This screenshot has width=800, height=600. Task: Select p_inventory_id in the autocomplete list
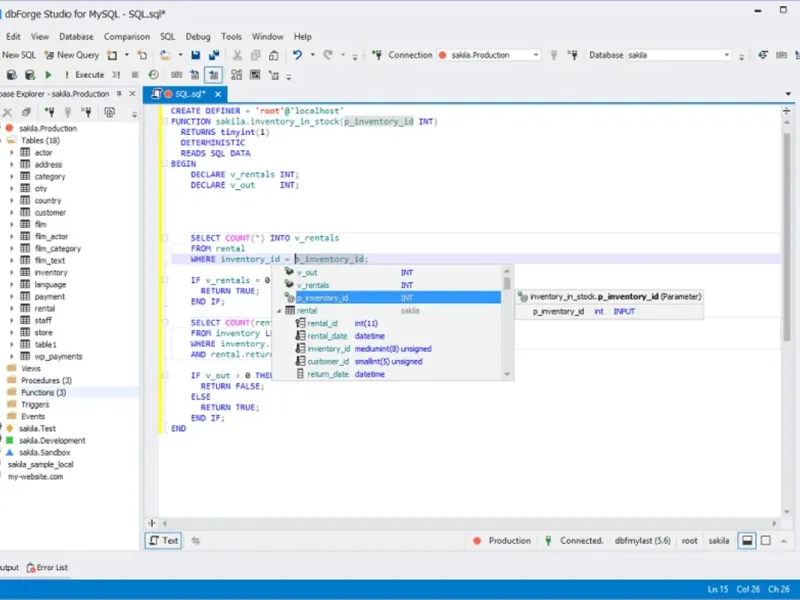323,298
